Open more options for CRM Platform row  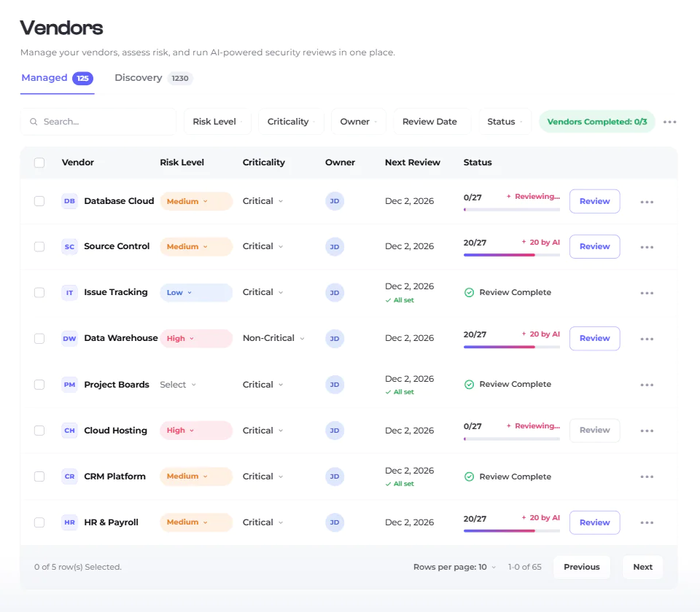[x=647, y=476]
